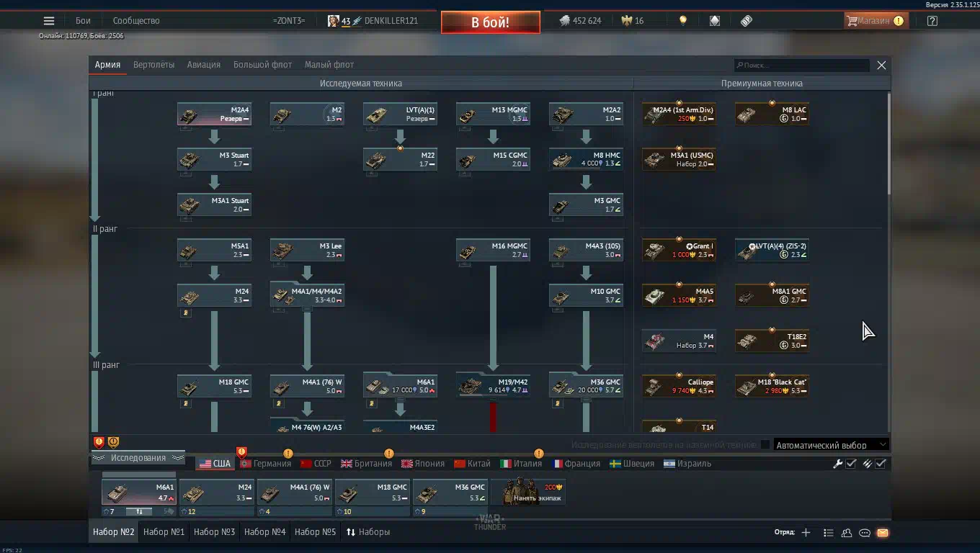Image resolution: width=980 pixels, height=553 pixels.
Task: Open the ticket icon in top bar
Action: [x=747, y=21]
